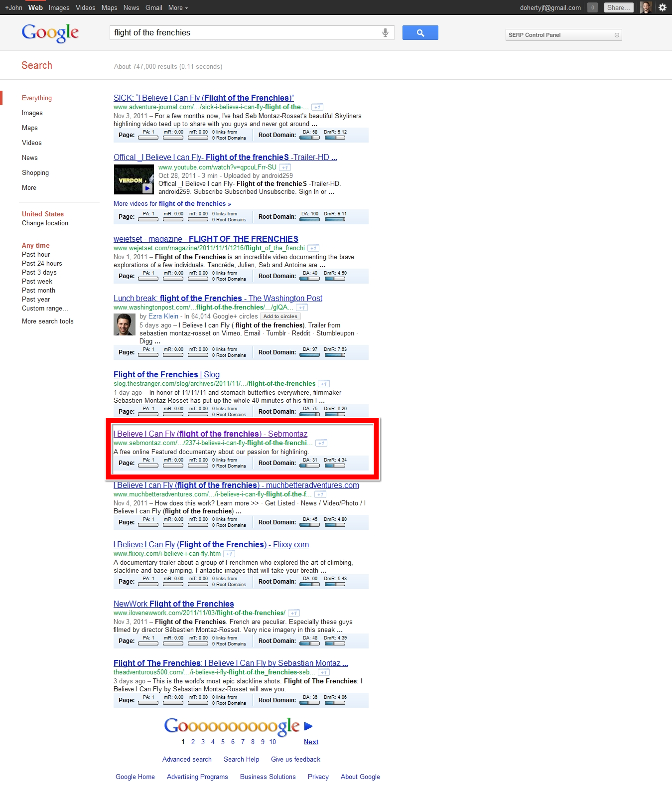The image size is (672, 790).
Task: Open the notifications counter box
Action: [x=592, y=7]
